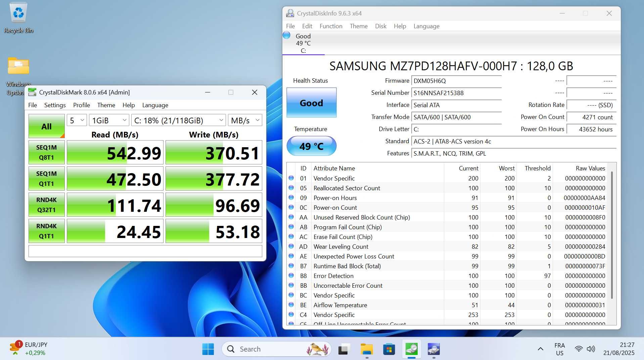This screenshot has height=360, width=644.
Task: Open the Profile menu in CrystalDiskMark
Action: [82, 105]
